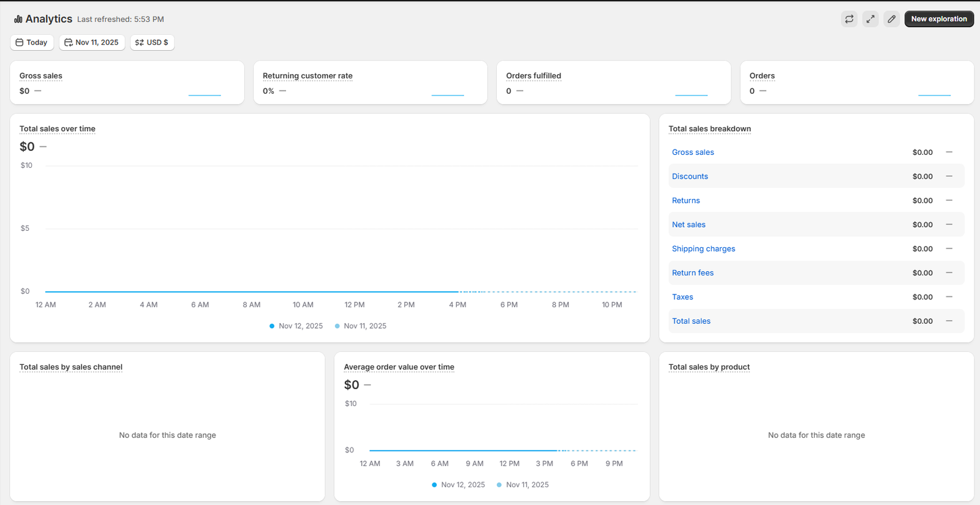Click the Returning customer rate sparkline
This screenshot has height=505, width=980.
[448, 95]
